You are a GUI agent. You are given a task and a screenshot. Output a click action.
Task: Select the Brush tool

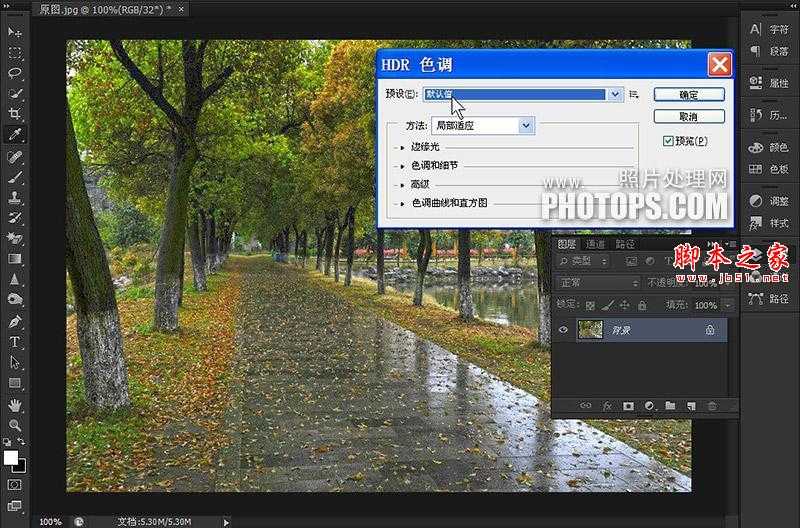[x=14, y=177]
